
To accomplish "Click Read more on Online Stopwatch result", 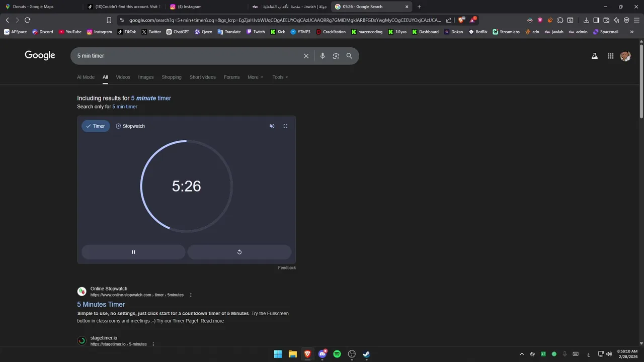I will pyautogui.click(x=212, y=321).
